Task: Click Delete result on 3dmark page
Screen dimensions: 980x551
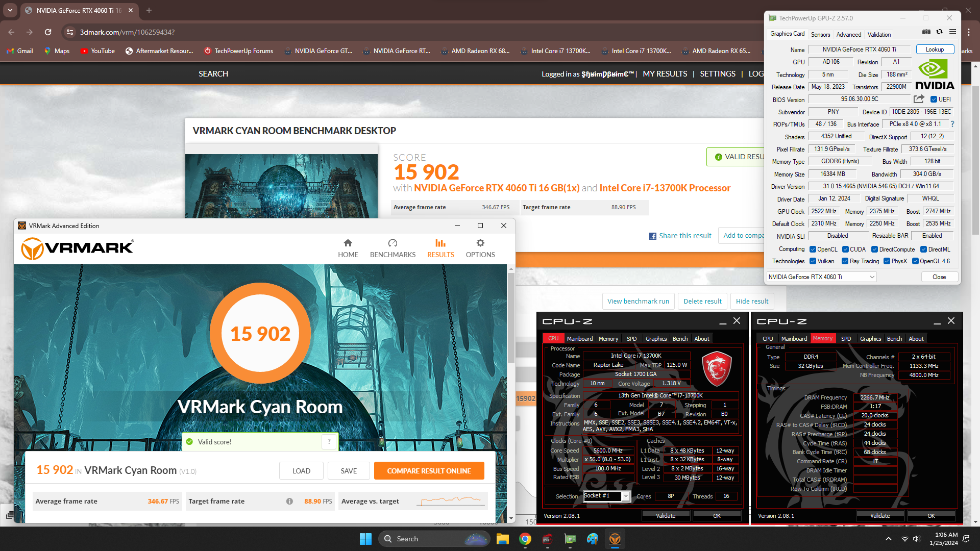Action: tap(702, 302)
